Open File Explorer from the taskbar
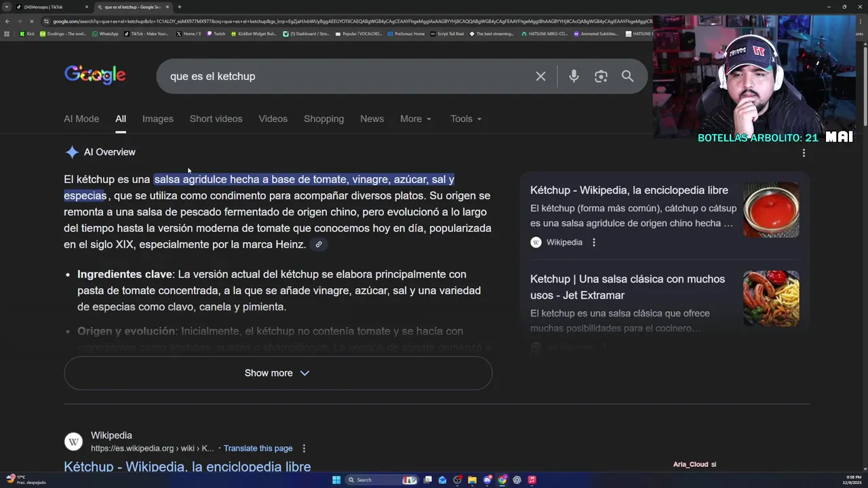 tap(472, 480)
